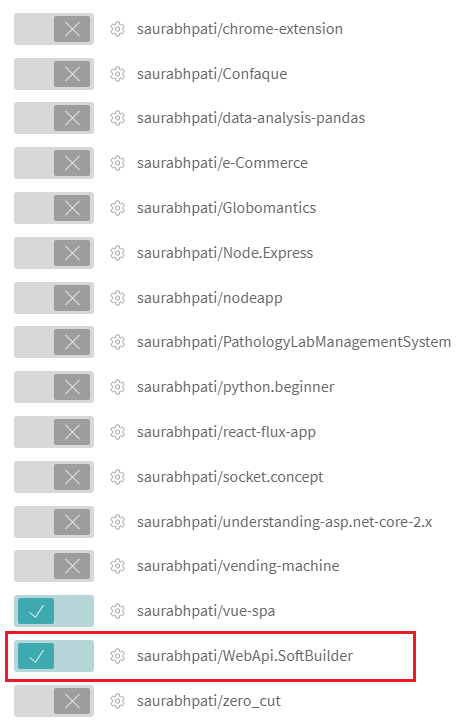
Task: Enable the saurabhpati/e-Commerce toggle
Action: pyautogui.click(x=54, y=163)
